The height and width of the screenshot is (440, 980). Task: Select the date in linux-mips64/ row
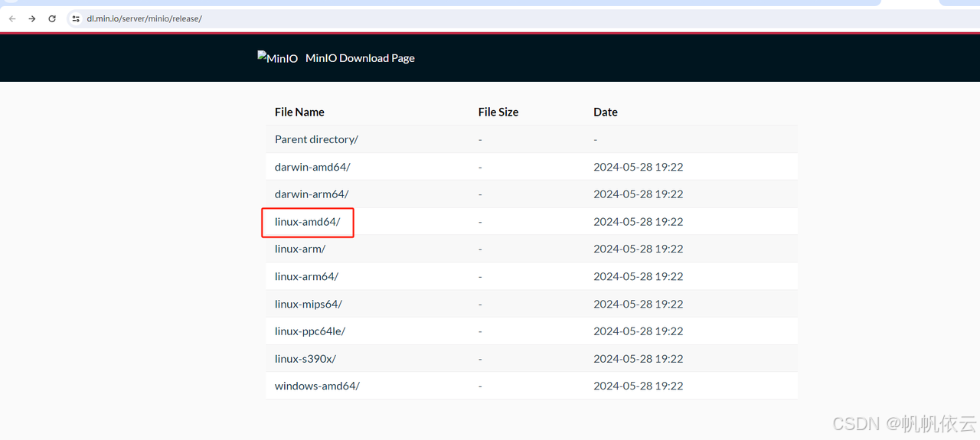coord(639,304)
